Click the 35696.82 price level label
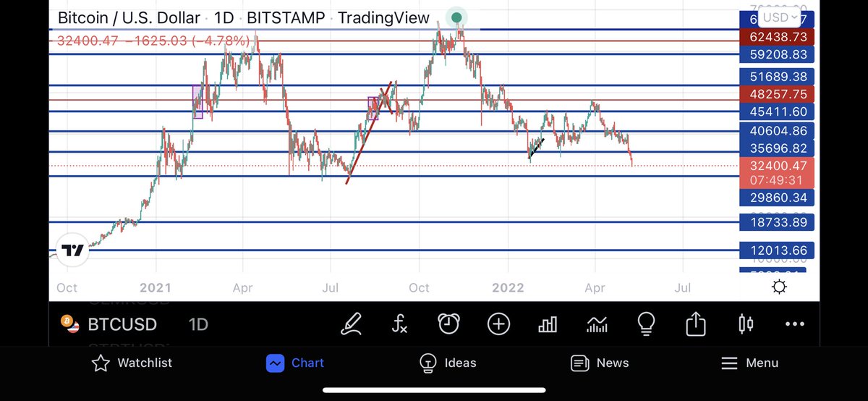868x401 pixels. (778, 148)
